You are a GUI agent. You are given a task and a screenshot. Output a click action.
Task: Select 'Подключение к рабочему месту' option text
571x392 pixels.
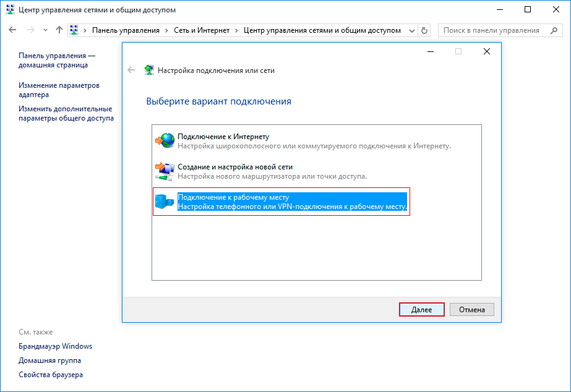pos(233,197)
